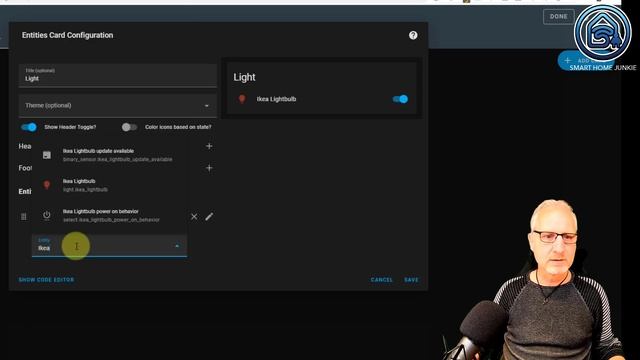Click the Done button in the dashboard header
Viewport: 640px width, 360px height.
(558, 17)
